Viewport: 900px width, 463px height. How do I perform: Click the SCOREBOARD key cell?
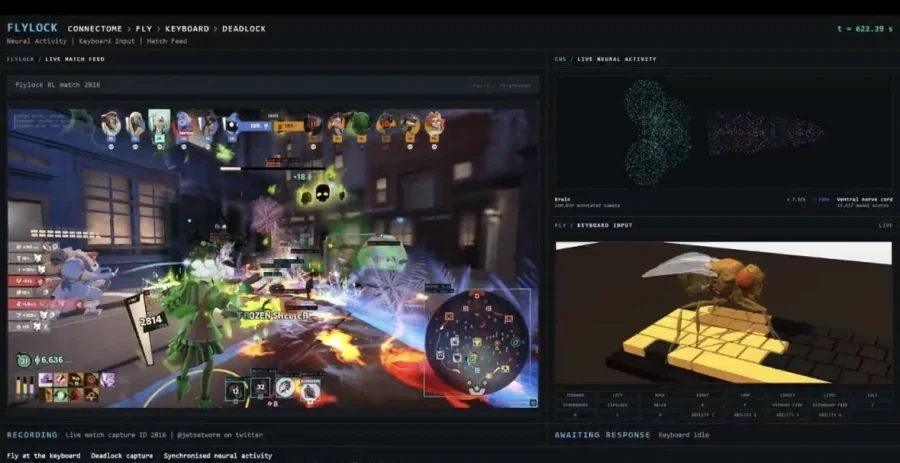(x=576, y=405)
